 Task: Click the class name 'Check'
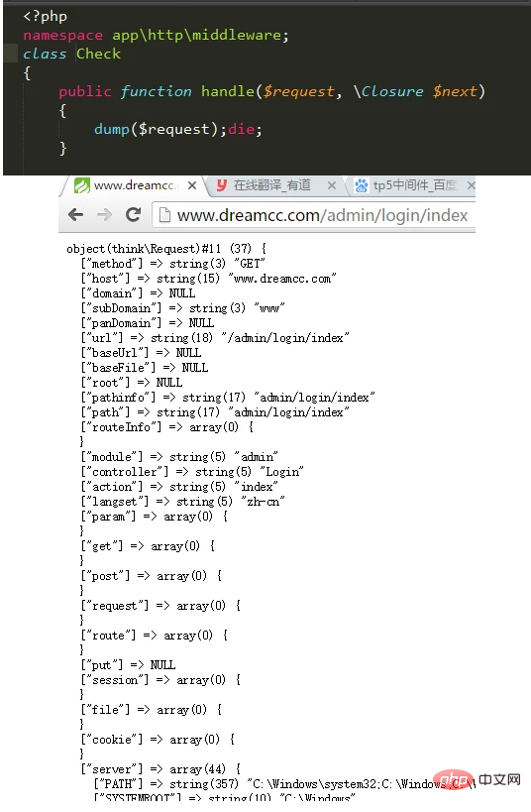pyautogui.click(x=98, y=54)
